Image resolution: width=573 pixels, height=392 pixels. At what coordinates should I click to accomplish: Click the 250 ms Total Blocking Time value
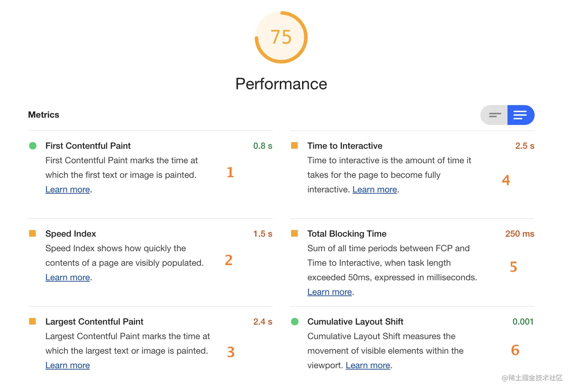(x=519, y=234)
